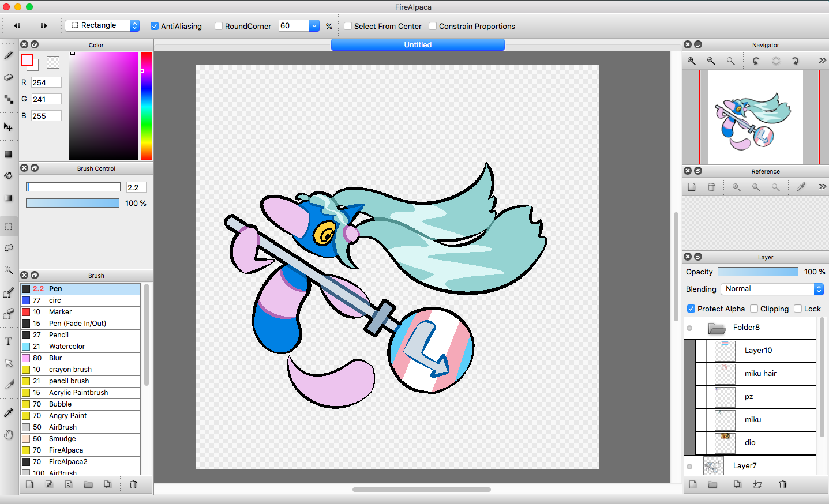Delete the selected brush with trash icon
The width and height of the screenshot is (829, 504).
tap(133, 484)
